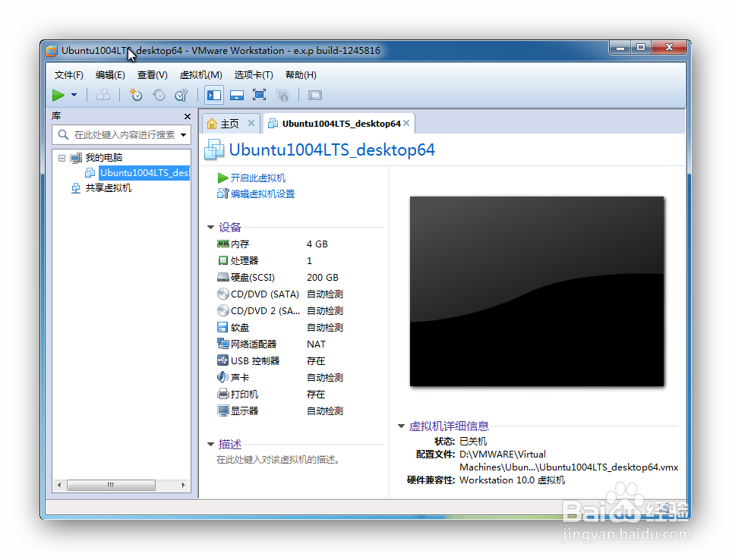Viewport: 732px width, 560px height.
Task: Select 我的电脑 in the library tree
Action: 103,158
